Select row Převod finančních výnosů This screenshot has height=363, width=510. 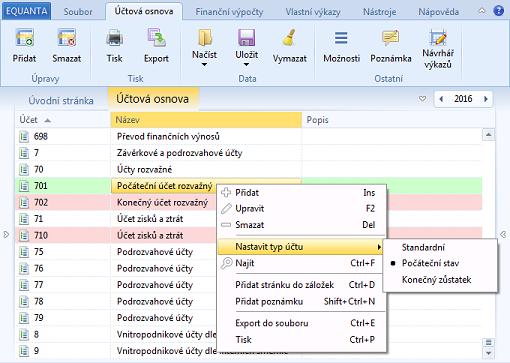coord(249,136)
